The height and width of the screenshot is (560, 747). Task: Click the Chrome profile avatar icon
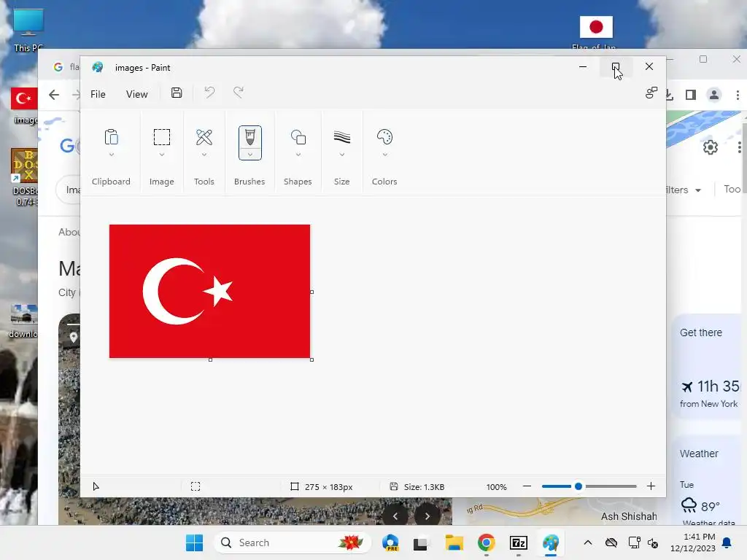point(714,95)
